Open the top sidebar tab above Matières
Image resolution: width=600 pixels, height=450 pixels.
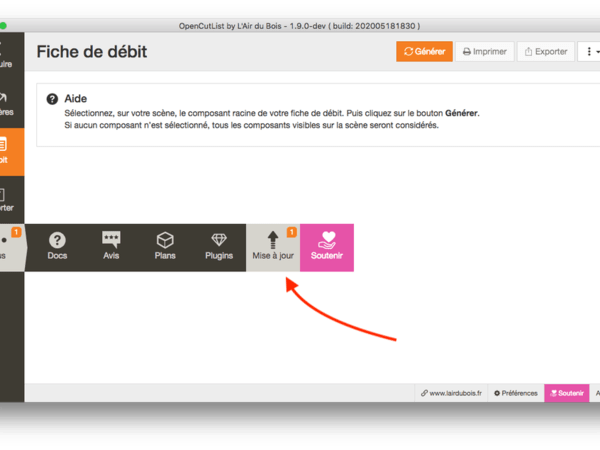pos(10,55)
